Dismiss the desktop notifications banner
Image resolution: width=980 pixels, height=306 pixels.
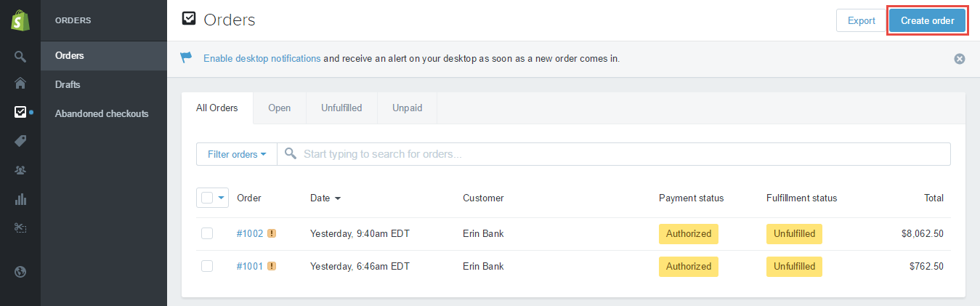pos(960,59)
